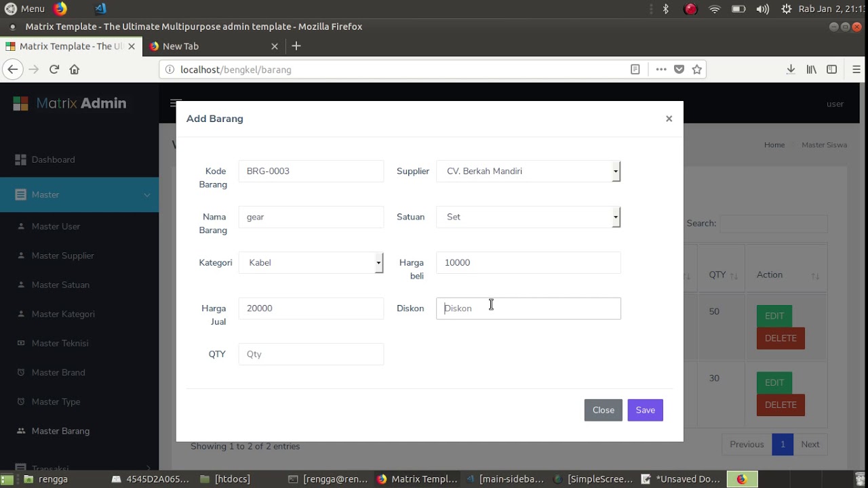
Task: Click the browser Back arrow
Action: (x=12, y=69)
